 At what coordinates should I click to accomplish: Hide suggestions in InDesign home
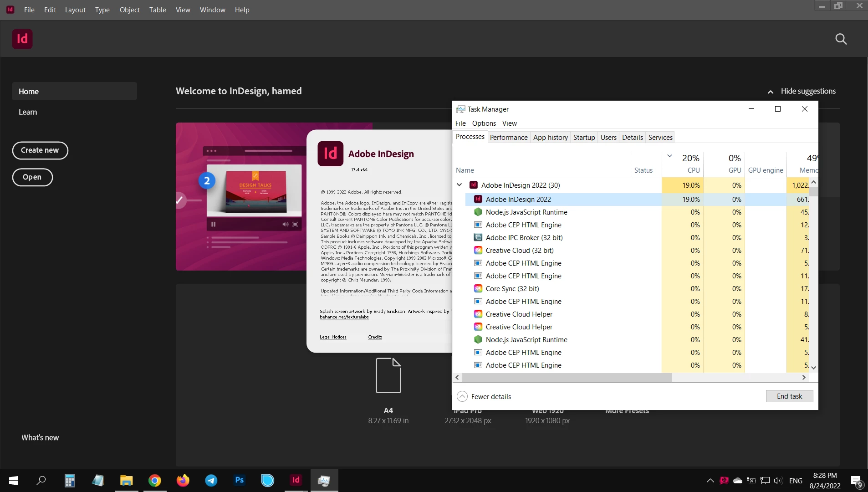[x=802, y=91]
